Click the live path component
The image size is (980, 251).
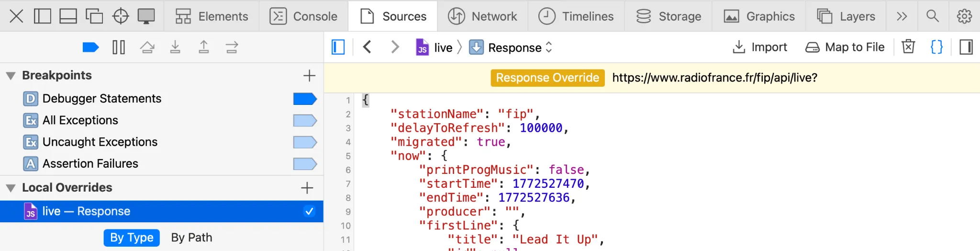click(434, 47)
